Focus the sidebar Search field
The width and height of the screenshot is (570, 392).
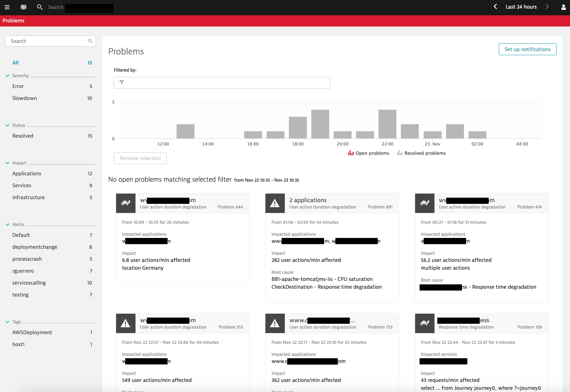coord(50,41)
